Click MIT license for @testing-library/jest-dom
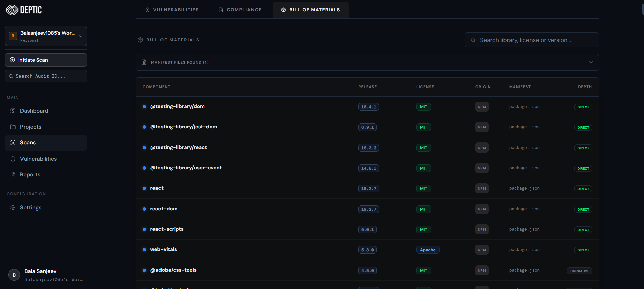 click(424, 127)
